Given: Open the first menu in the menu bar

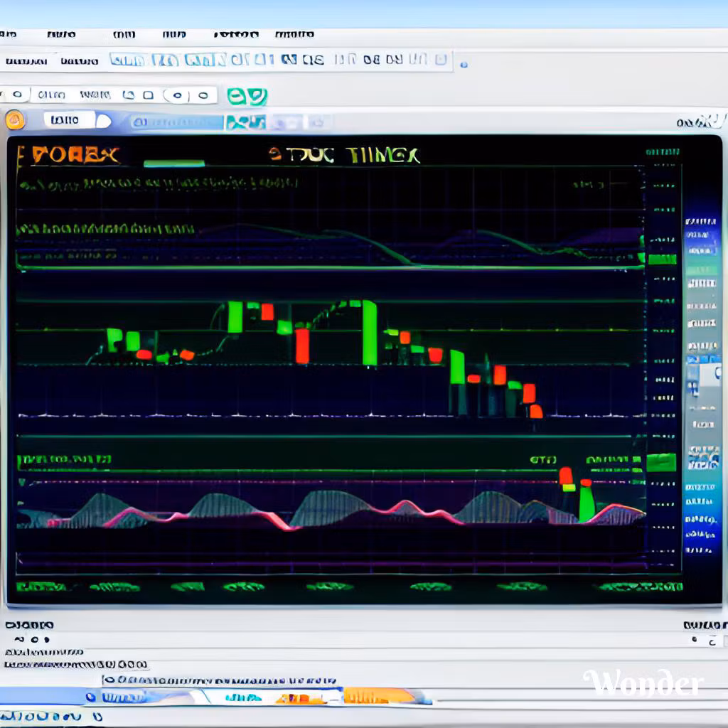Looking at the screenshot, I should pos(9,34).
